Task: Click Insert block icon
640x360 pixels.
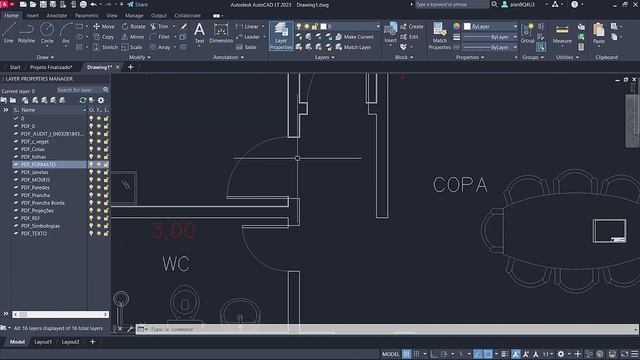Action: pos(390,33)
